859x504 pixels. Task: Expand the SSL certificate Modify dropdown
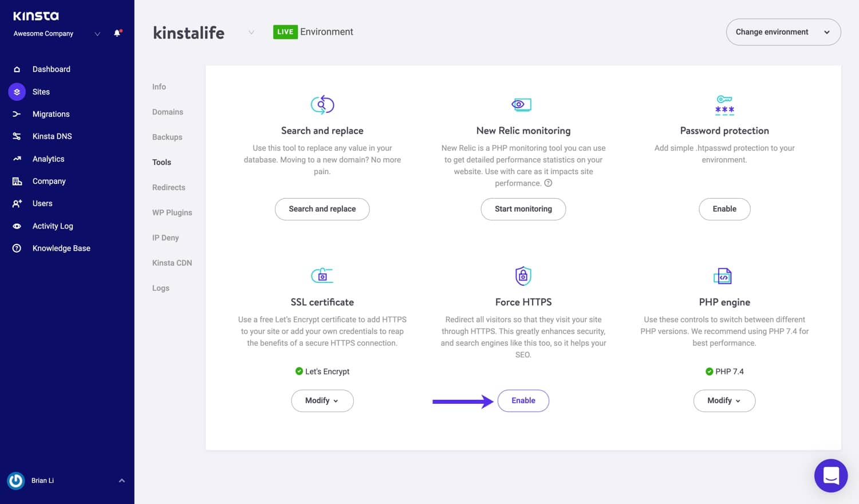(x=322, y=400)
